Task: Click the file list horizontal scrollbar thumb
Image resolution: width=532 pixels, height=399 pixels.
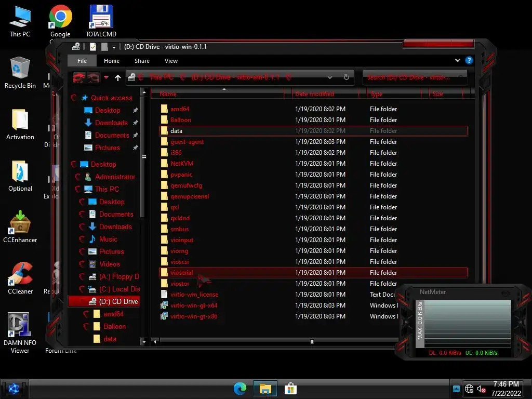Action: click(312, 341)
